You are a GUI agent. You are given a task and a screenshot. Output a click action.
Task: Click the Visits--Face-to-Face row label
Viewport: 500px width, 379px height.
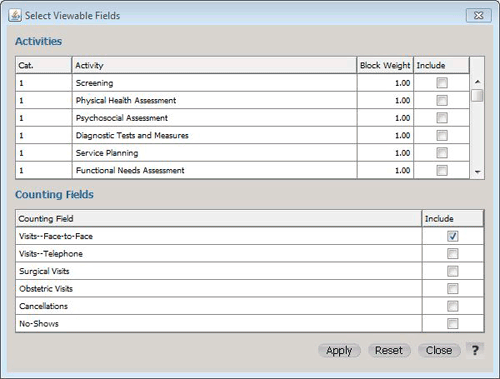[x=56, y=236]
